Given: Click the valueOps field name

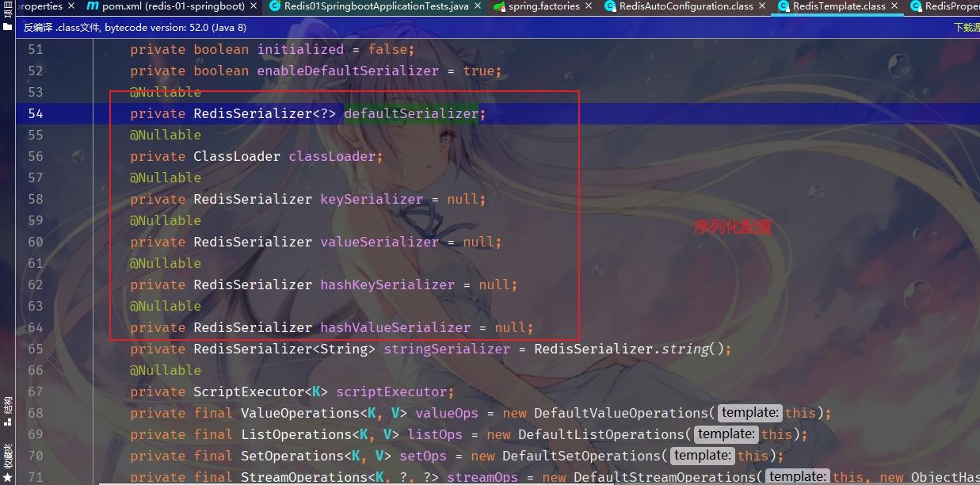Looking at the screenshot, I should coord(447,413).
